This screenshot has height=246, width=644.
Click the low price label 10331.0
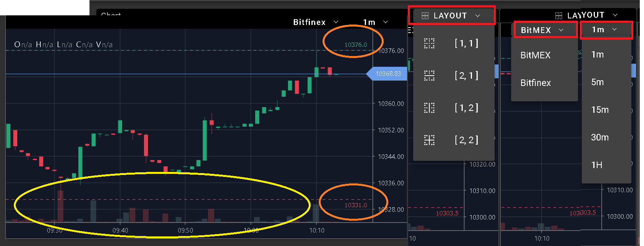pyautogui.click(x=356, y=205)
